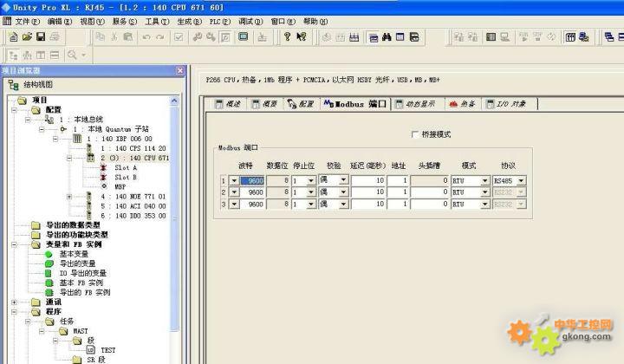Image resolution: width=624 pixels, height=364 pixels.
Task: Click the Slot B red icon in tree
Action: 104,177
